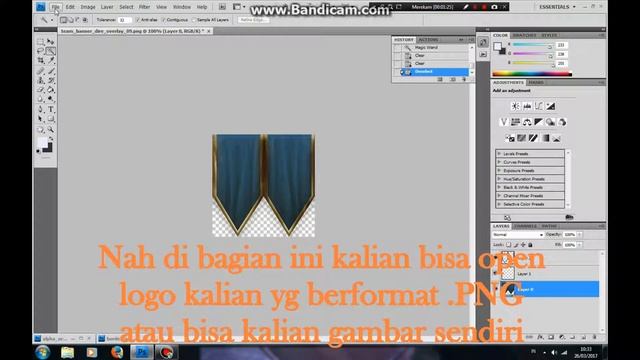This screenshot has height=360, width=640.
Task: Select the Magic Wand tool in toolbox
Action: pyautogui.click(x=51, y=51)
